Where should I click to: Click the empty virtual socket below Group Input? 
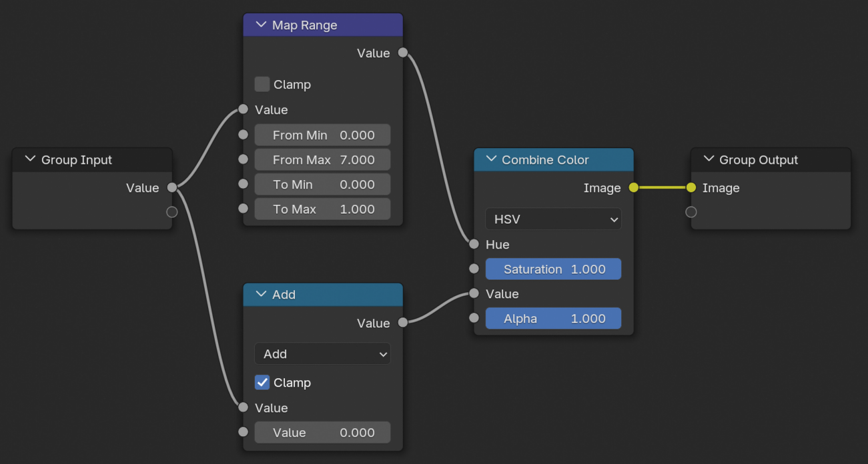(171, 211)
